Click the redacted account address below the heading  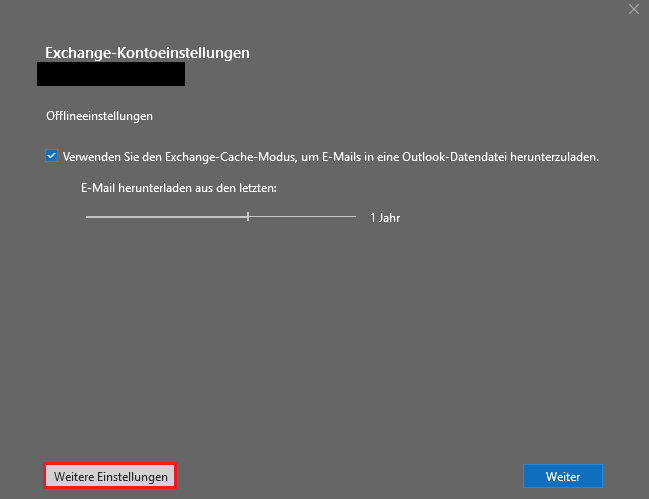pos(110,74)
